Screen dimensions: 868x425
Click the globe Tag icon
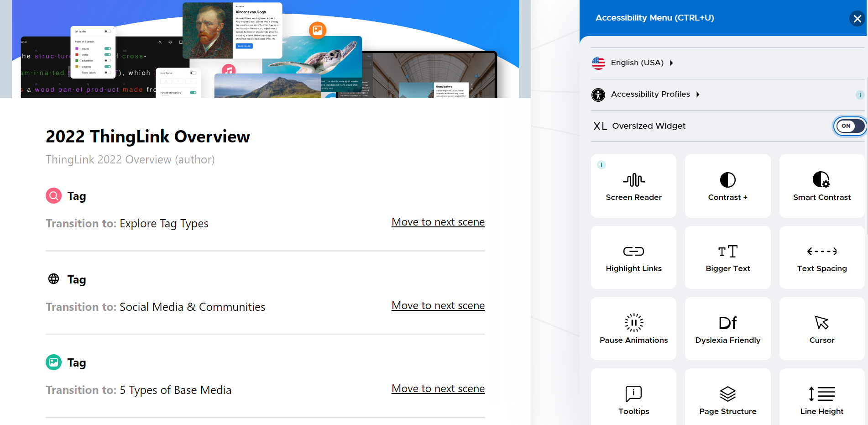point(53,279)
